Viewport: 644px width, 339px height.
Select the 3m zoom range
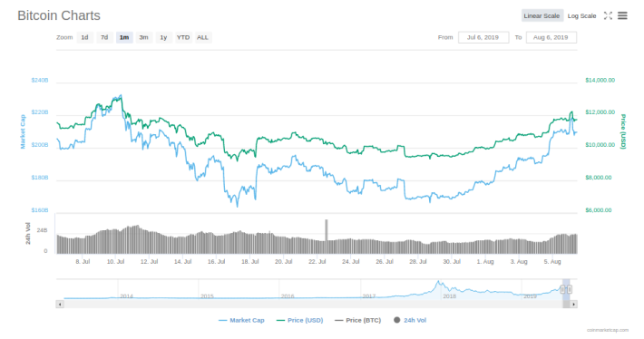(x=143, y=37)
